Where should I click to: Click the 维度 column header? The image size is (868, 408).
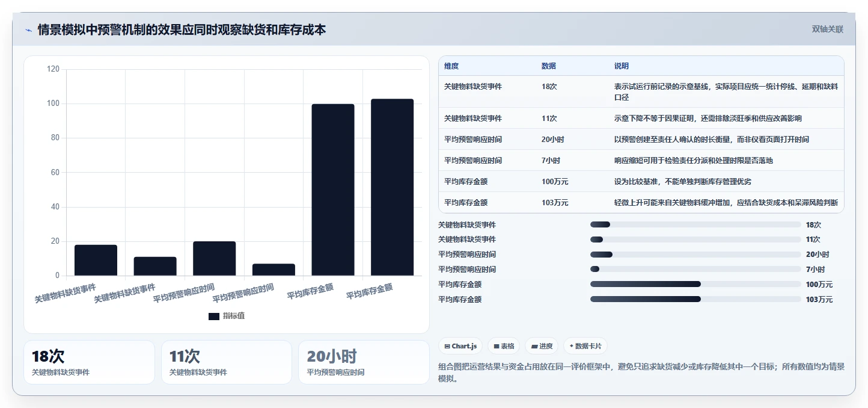point(451,66)
